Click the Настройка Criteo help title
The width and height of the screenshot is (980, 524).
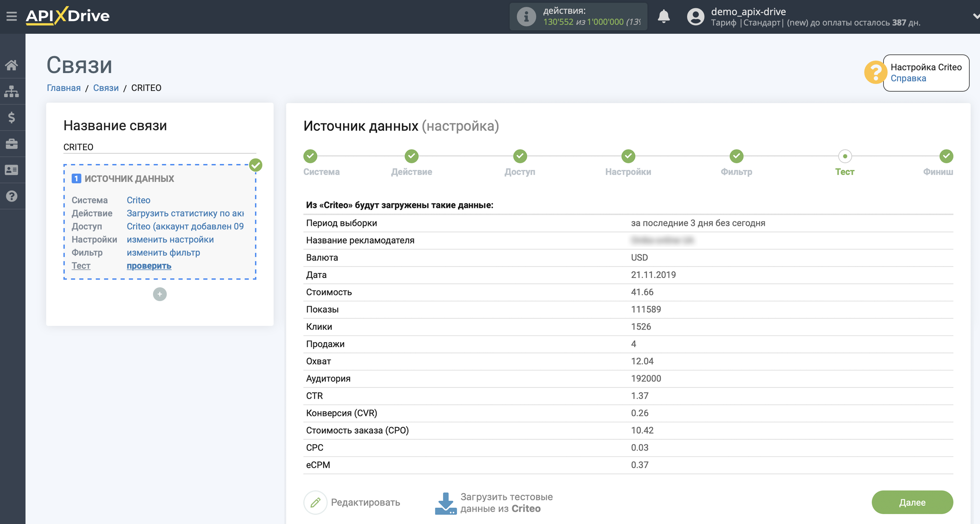click(926, 67)
